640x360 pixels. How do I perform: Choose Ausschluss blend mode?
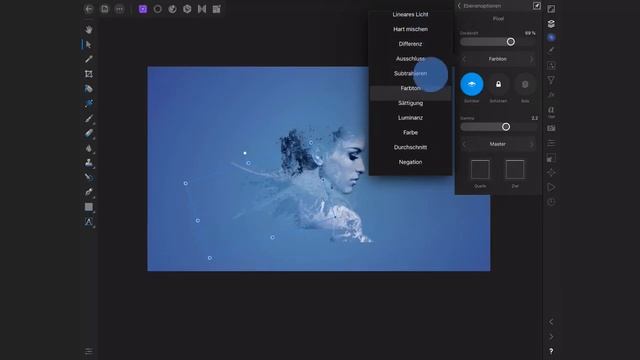410,58
